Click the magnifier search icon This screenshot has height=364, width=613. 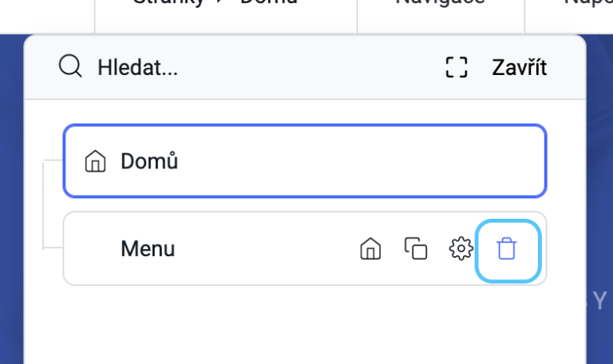(x=70, y=66)
